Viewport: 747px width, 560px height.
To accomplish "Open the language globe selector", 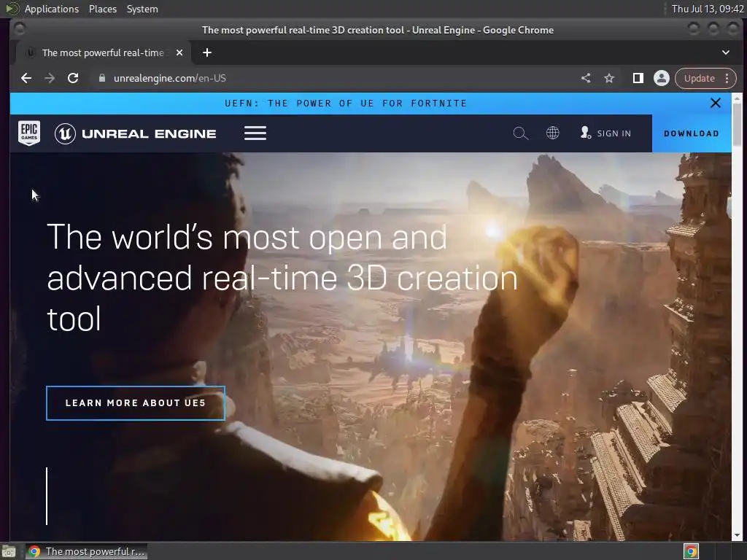I will coord(553,133).
